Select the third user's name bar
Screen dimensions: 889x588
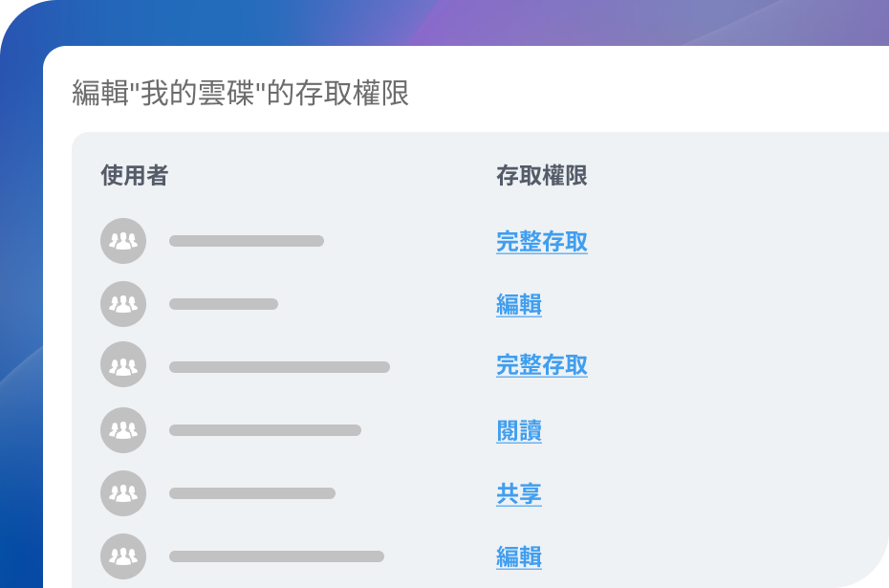[279, 367]
